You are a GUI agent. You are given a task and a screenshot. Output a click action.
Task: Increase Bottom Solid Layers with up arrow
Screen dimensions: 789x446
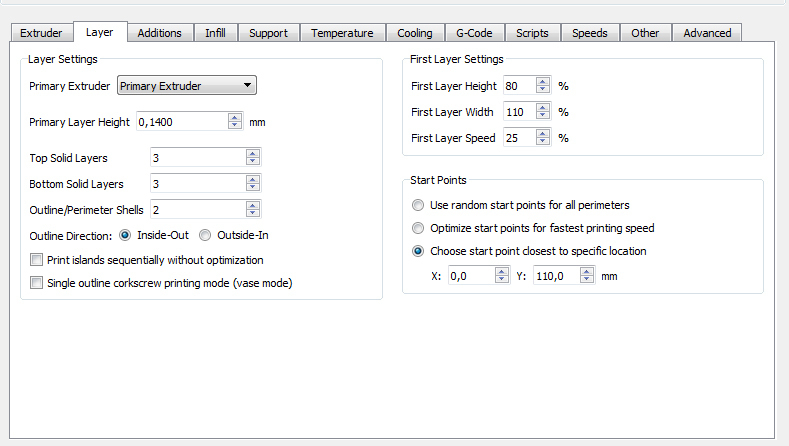click(253, 179)
